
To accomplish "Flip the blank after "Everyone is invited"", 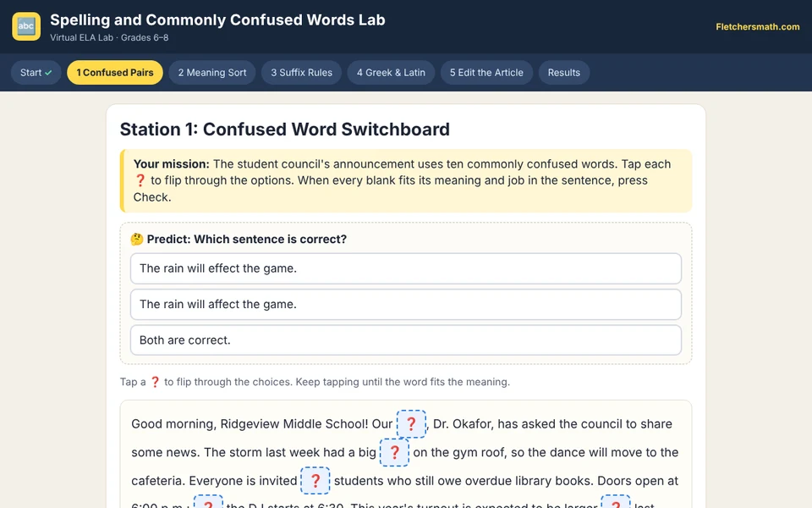I will (315, 481).
